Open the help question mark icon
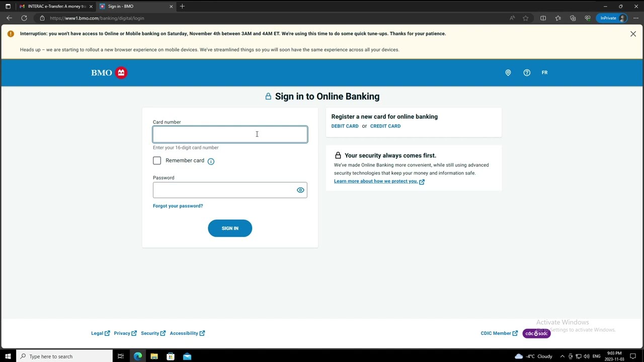Image resolution: width=644 pixels, height=362 pixels. pyautogui.click(x=527, y=73)
